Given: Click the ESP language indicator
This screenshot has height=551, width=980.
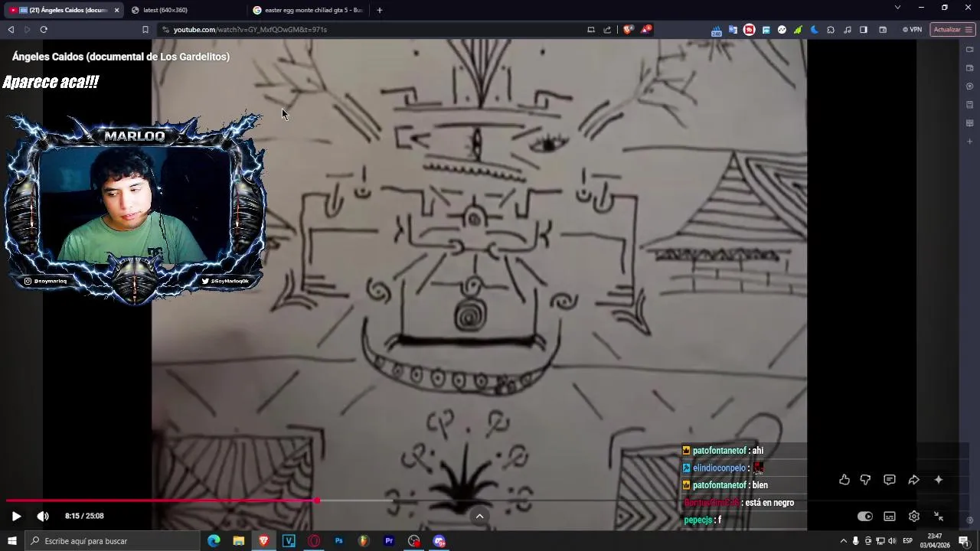Looking at the screenshot, I should tap(908, 541).
